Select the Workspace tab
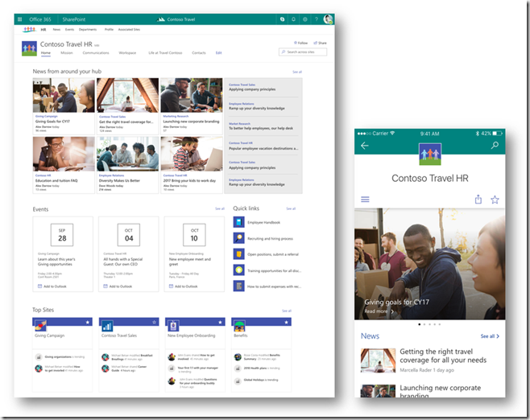Screen dimensions: 530x420 tap(127, 53)
